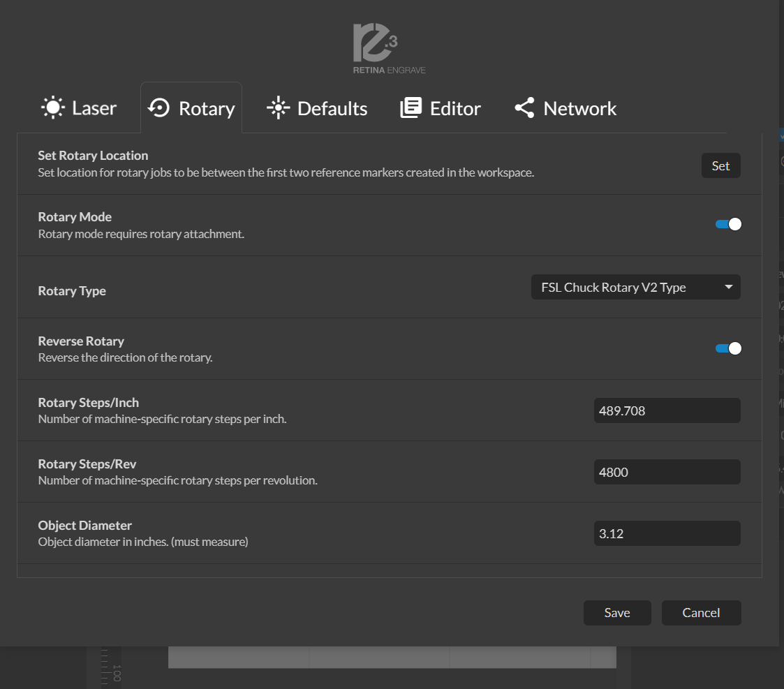Image resolution: width=784 pixels, height=689 pixels.
Task: Open the Network tab label
Action: coord(579,109)
